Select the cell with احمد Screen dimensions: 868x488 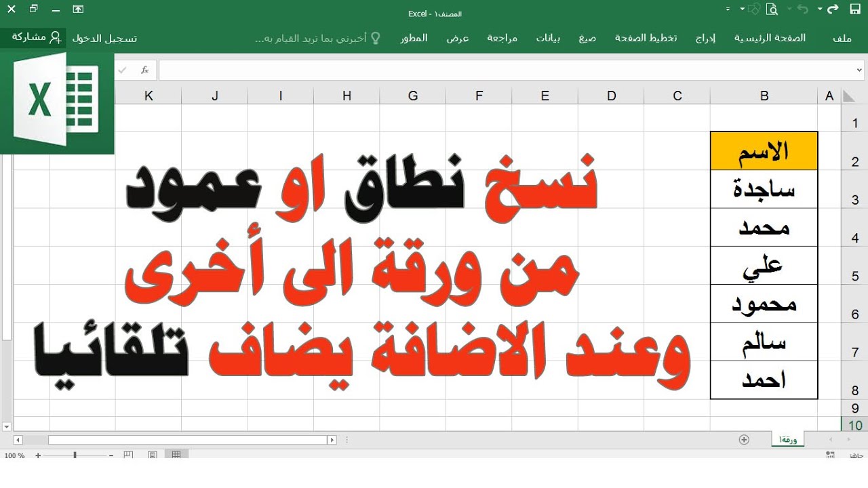coord(764,380)
